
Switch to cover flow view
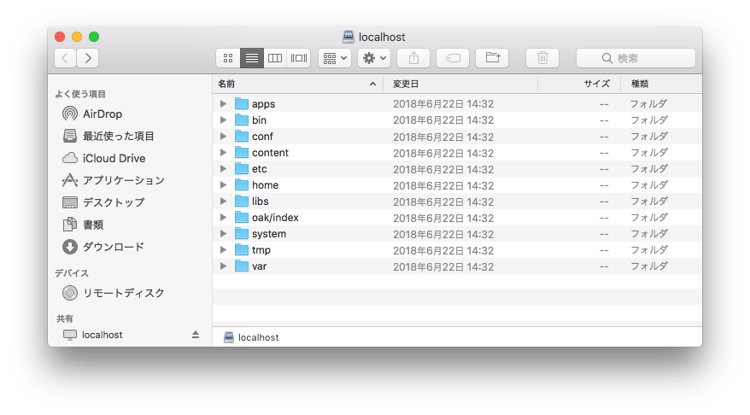(x=298, y=58)
